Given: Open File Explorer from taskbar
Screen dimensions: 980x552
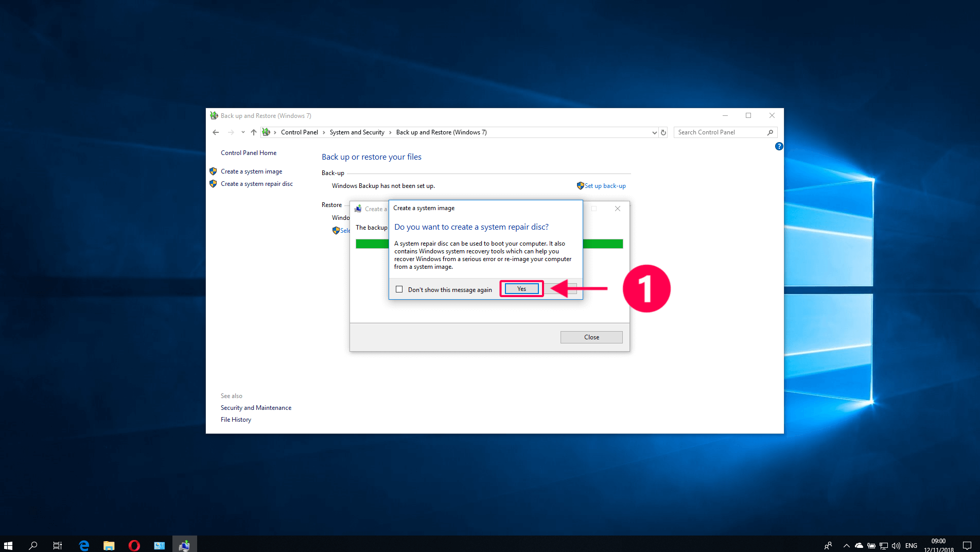Looking at the screenshot, I should [x=109, y=545].
